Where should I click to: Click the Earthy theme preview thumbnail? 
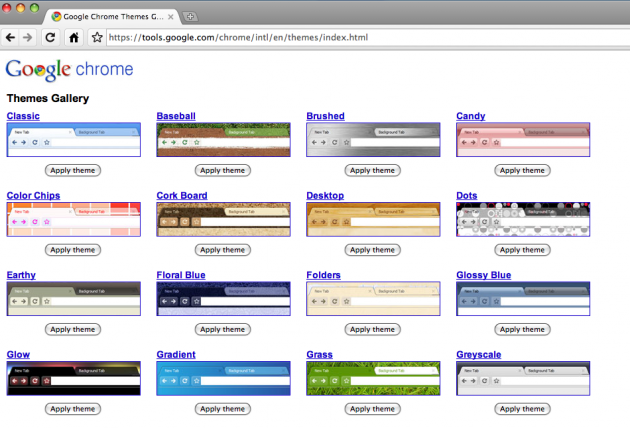tap(74, 299)
